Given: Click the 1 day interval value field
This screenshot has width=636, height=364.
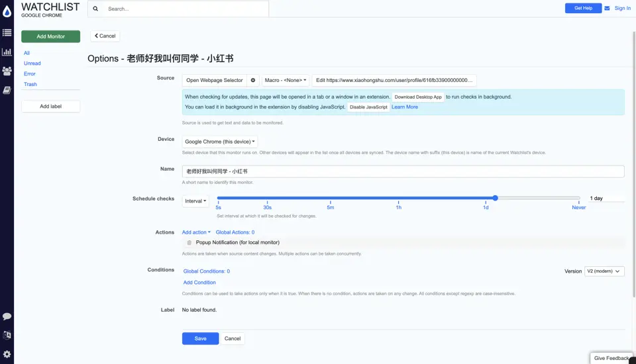Looking at the screenshot, I should (x=607, y=198).
